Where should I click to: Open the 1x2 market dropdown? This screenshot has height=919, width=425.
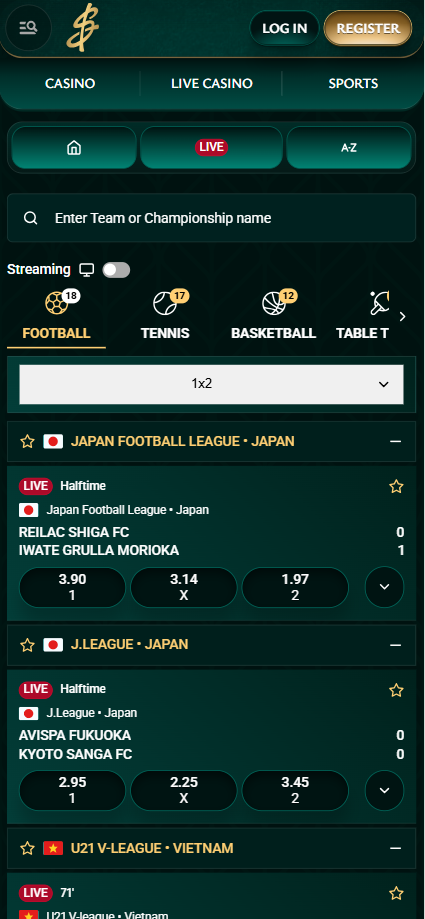(211, 384)
